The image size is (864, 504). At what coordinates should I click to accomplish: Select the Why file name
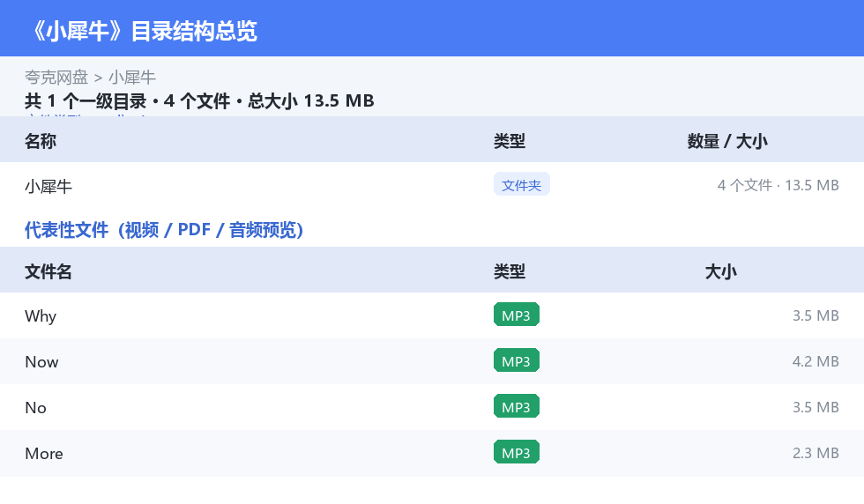point(41,315)
